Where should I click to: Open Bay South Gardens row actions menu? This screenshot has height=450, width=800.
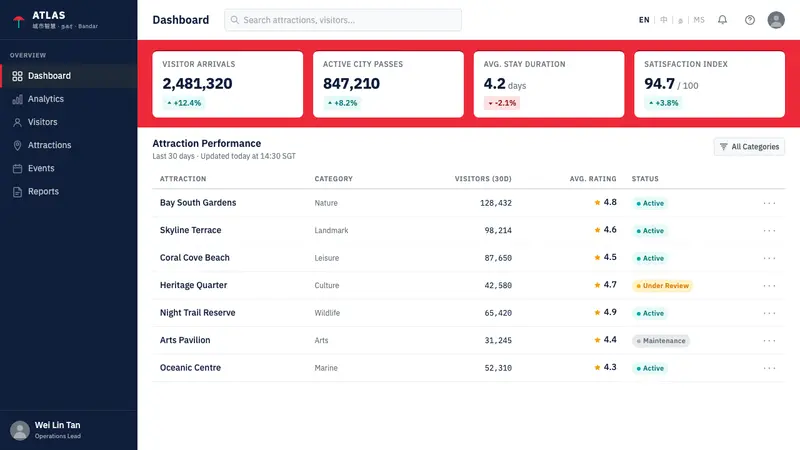[x=769, y=203]
